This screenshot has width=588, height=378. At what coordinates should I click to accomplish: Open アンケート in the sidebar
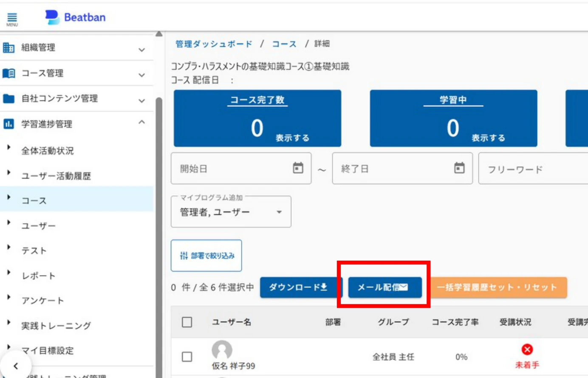click(42, 301)
